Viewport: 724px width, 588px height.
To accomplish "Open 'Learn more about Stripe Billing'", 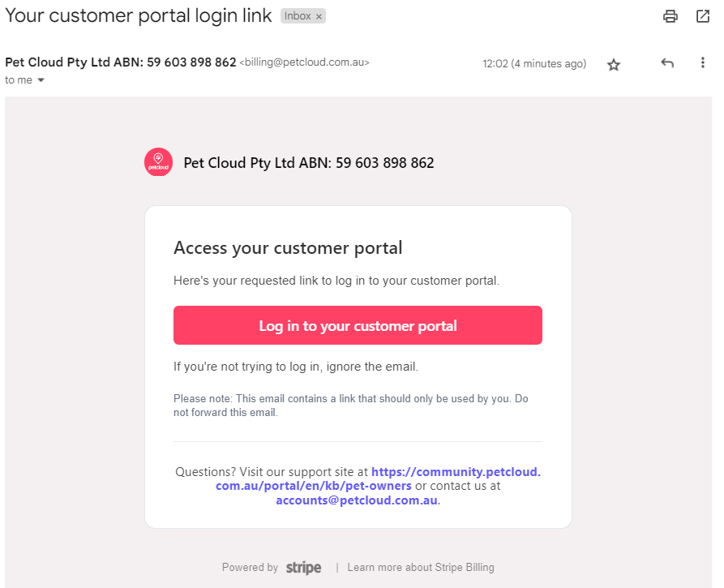I will 421,567.
